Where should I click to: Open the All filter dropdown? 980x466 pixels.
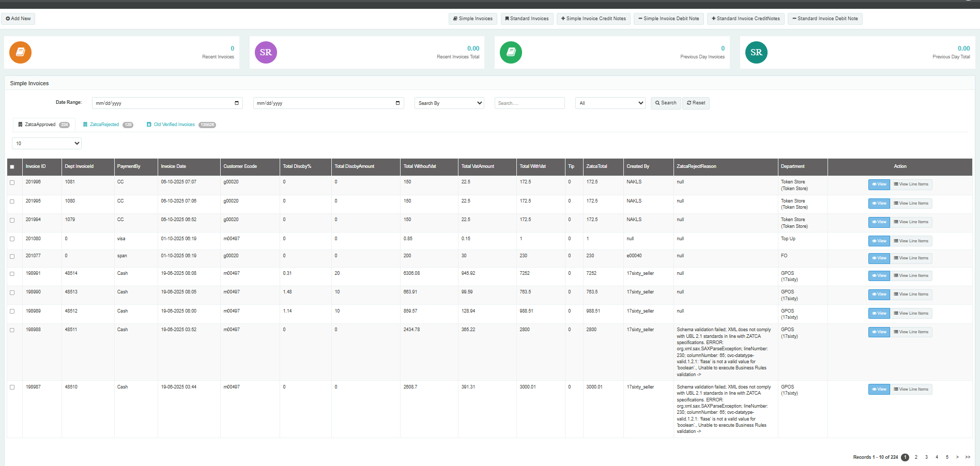[610, 103]
